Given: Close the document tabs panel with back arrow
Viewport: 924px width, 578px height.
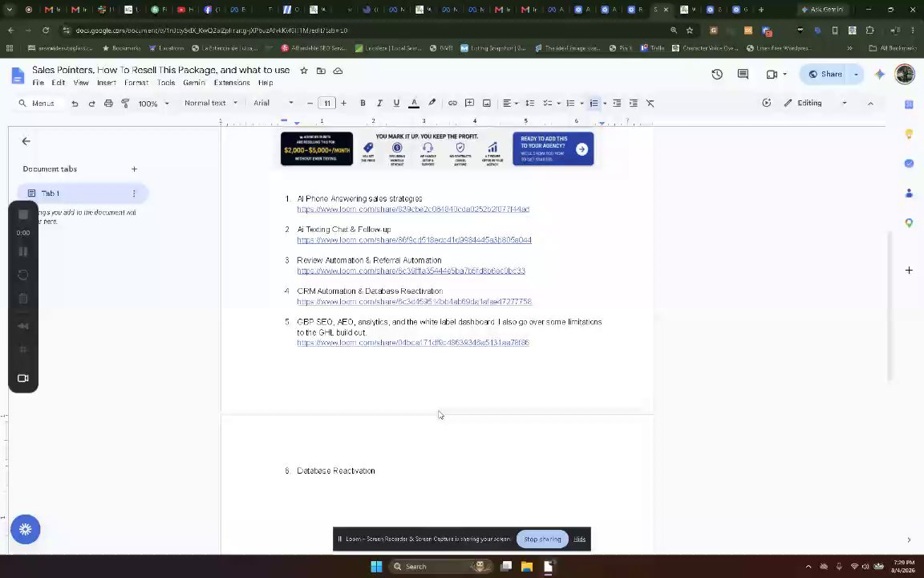Looking at the screenshot, I should 26,141.
